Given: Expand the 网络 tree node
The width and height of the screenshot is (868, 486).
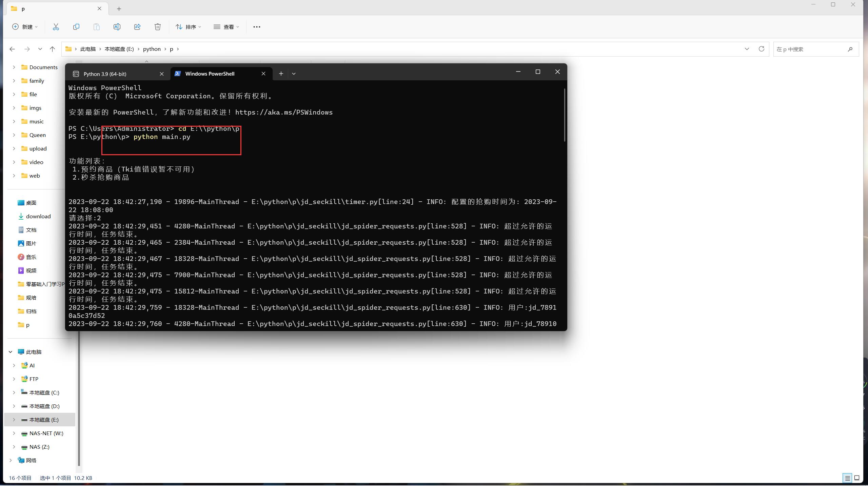Looking at the screenshot, I should coord(11,460).
